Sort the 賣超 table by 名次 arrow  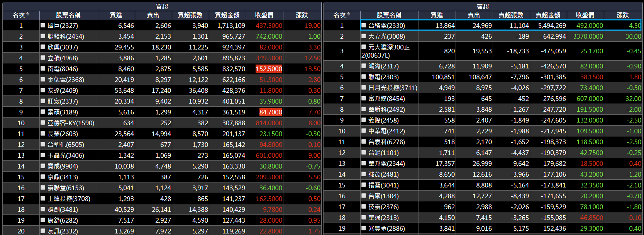(x=349, y=15)
